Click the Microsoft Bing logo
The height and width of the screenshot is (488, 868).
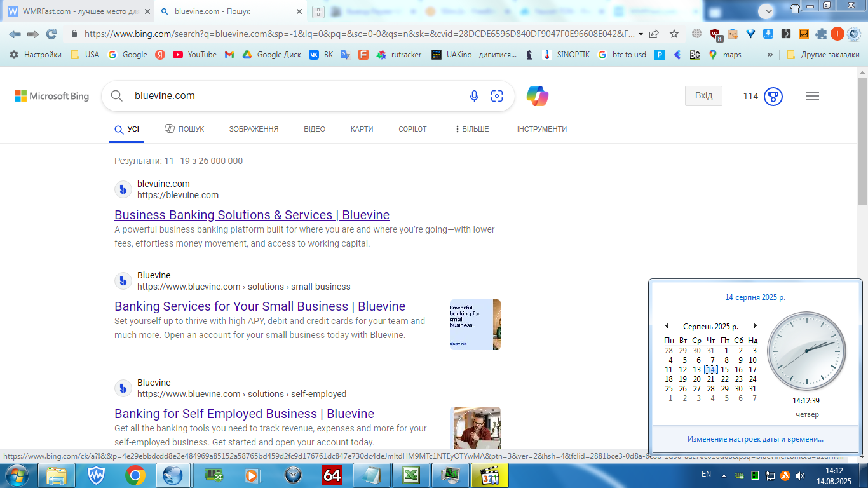52,96
